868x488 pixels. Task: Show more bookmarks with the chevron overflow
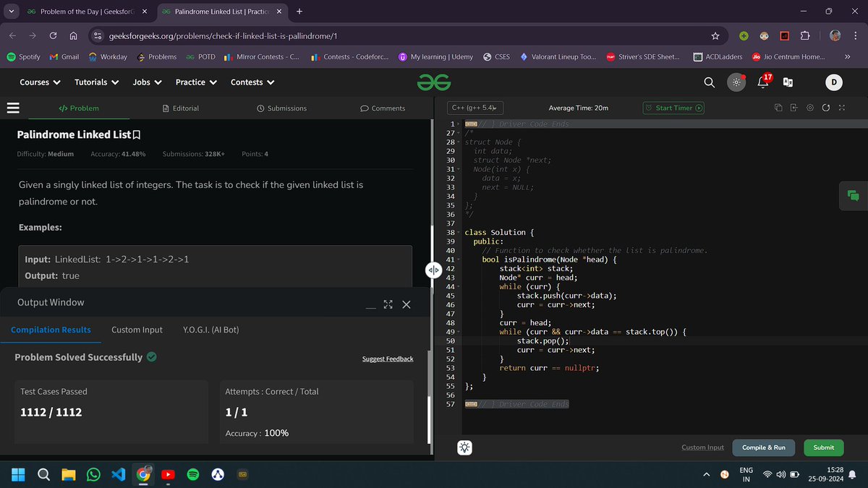coord(846,56)
